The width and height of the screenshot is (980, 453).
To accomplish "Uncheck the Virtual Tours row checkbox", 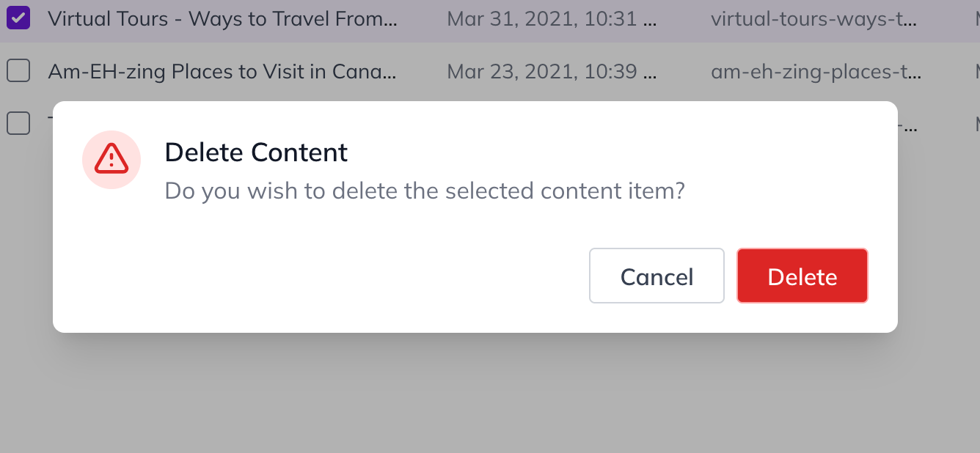I will pyautogui.click(x=18, y=18).
